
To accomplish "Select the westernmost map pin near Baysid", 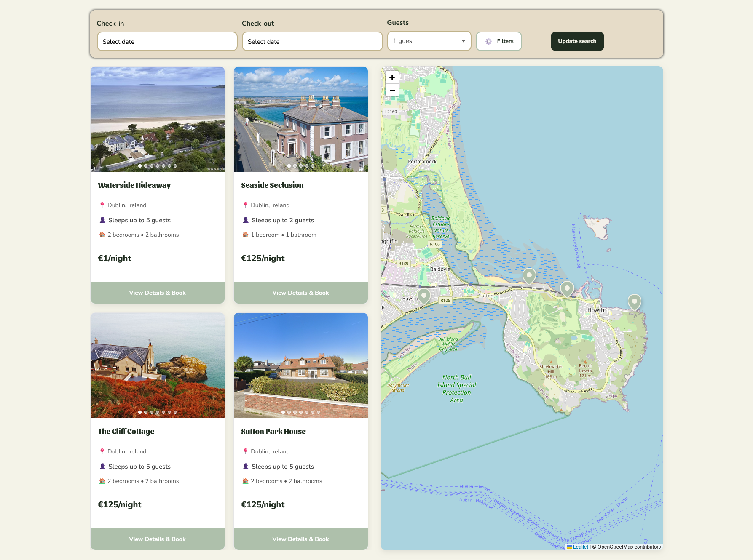I will (423, 295).
